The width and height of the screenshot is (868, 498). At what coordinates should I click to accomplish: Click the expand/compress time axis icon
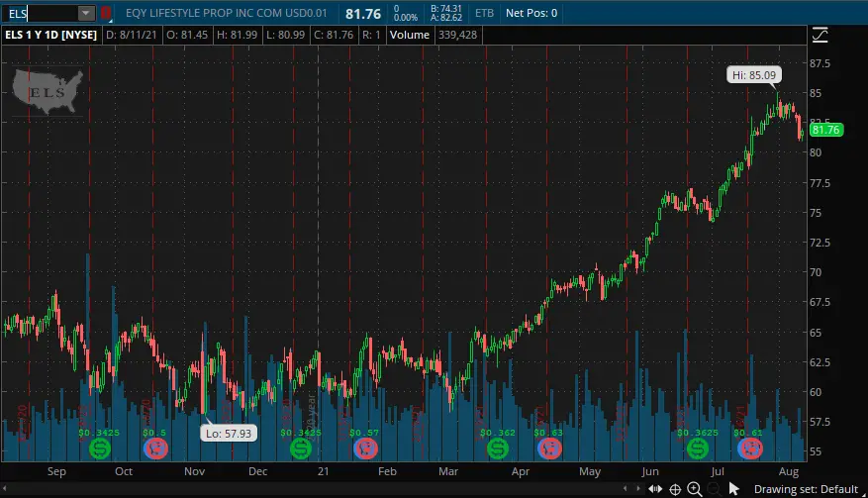pos(655,488)
